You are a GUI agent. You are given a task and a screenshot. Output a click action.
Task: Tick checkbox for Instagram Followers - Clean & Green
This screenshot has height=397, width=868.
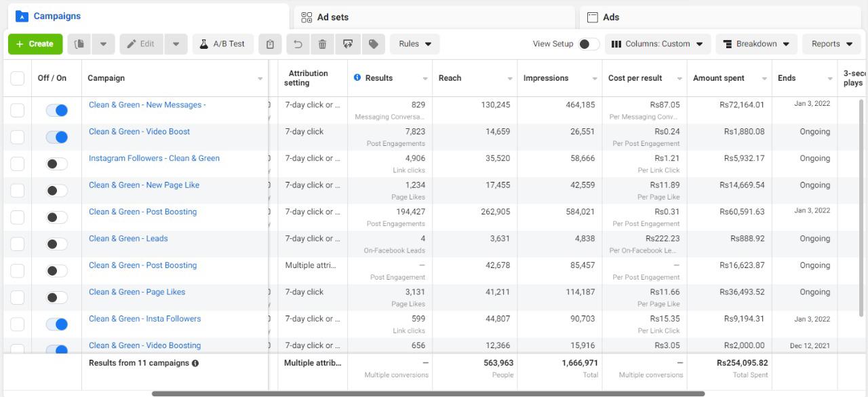pyautogui.click(x=18, y=164)
